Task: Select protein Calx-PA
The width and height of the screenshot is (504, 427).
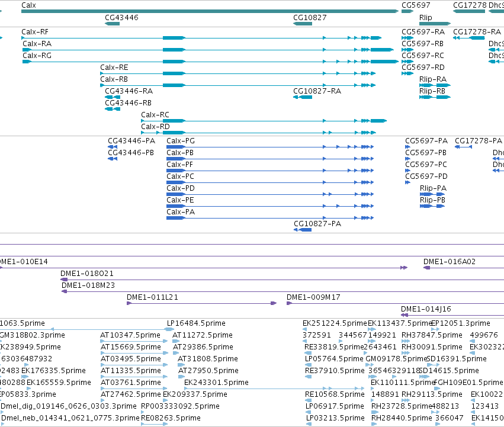Action: (x=181, y=212)
